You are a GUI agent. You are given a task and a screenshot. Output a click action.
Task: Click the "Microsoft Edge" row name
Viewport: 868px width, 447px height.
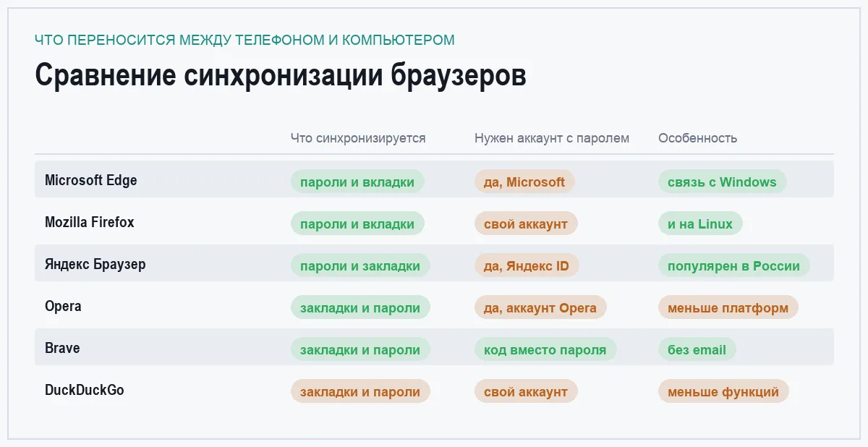point(91,180)
